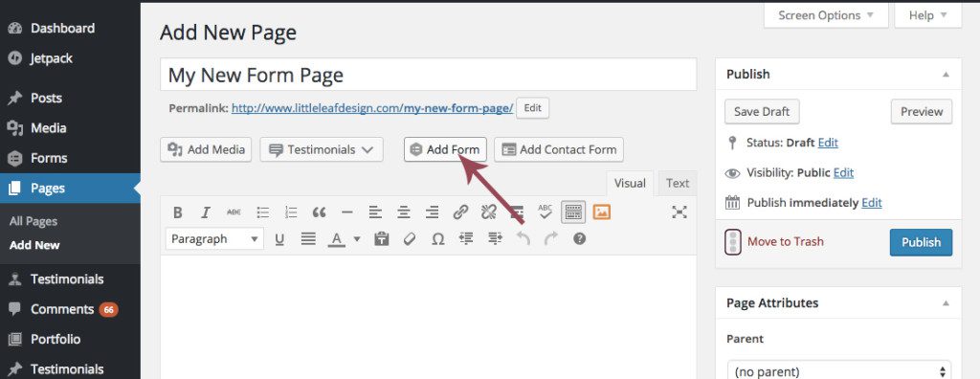Edit the Draft status
Image resolution: width=980 pixels, height=379 pixels.
point(828,143)
